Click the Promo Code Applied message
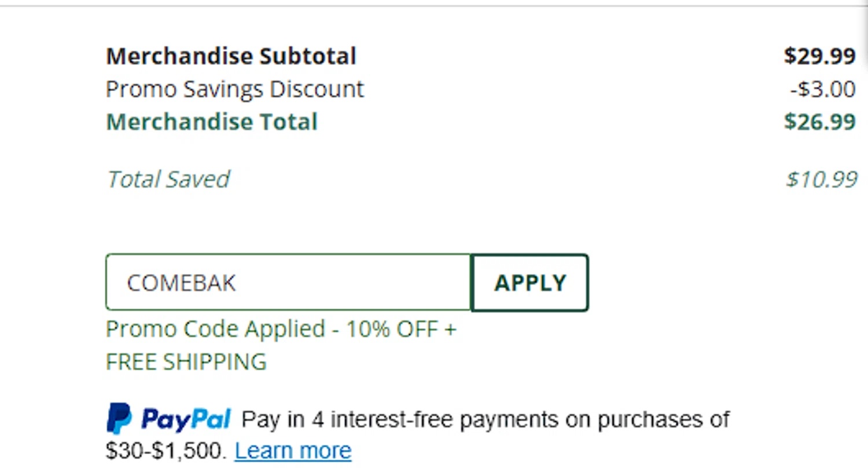The height and width of the screenshot is (468, 868). coord(281,330)
